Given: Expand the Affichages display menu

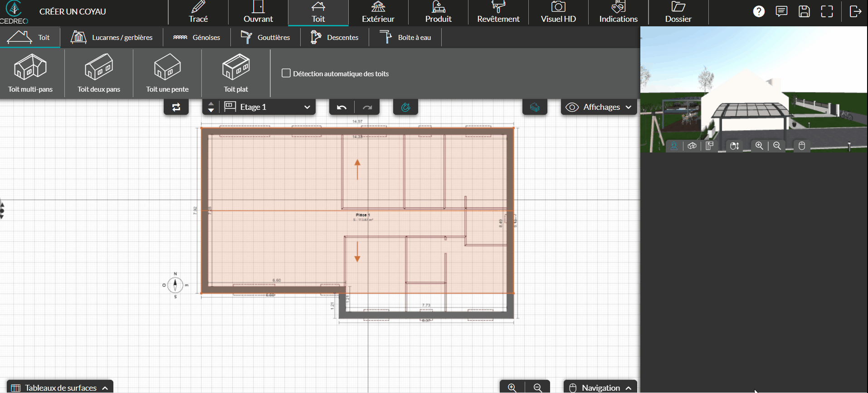Looking at the screenshot, I should point(599,108).
